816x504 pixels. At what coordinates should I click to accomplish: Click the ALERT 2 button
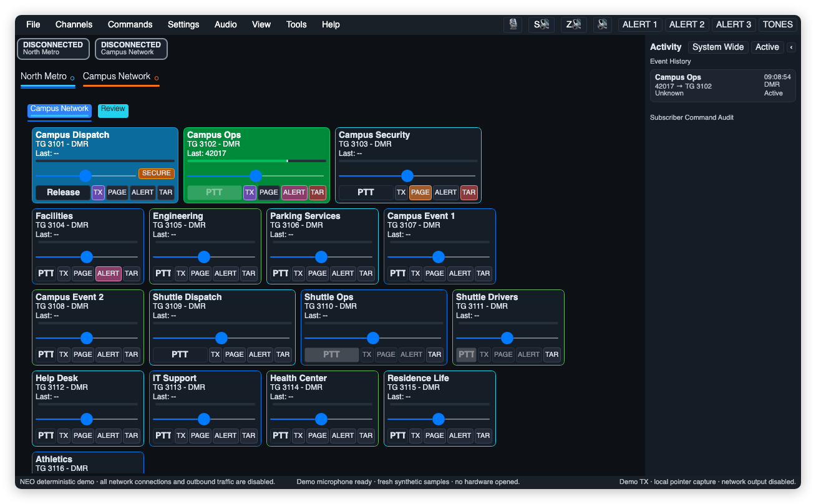(x=687, y=25)
